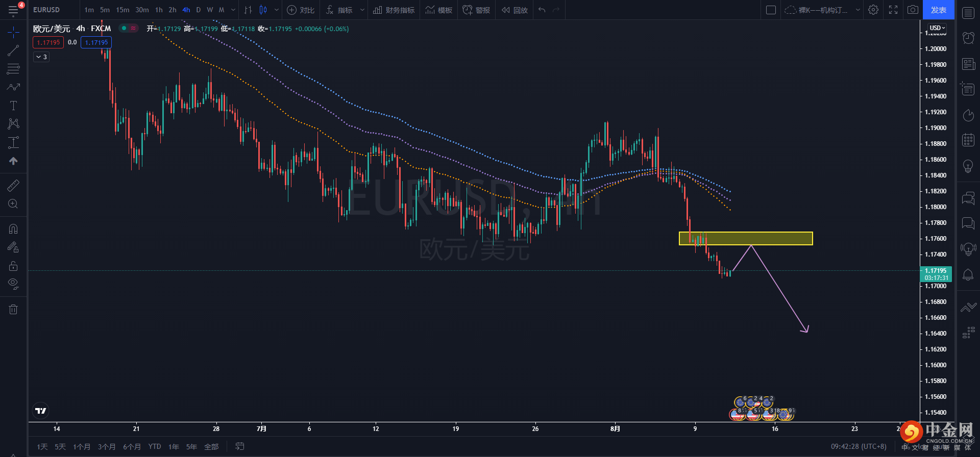The height and width of the screenshot is (457, 980).
Task: Click the 发表 publish button
Action: (939, 10)
